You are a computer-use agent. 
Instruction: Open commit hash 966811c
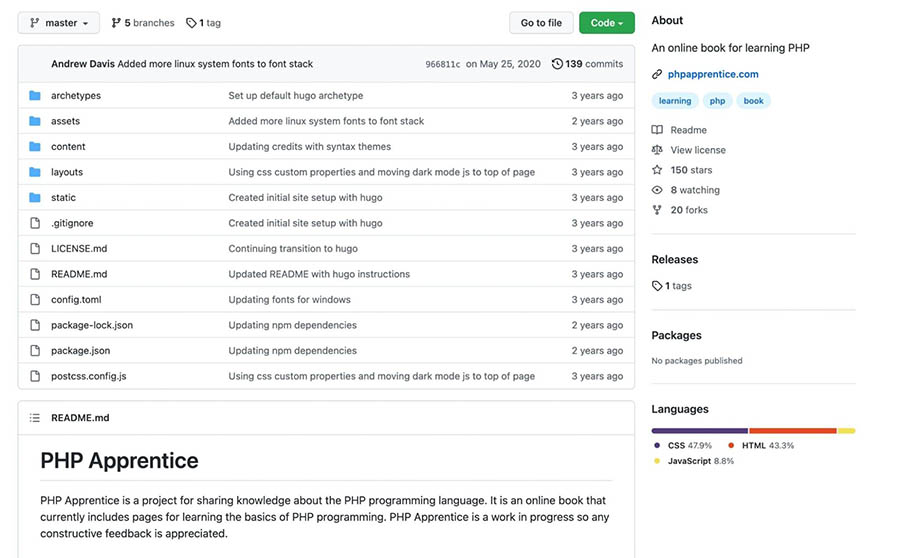(443, 65)
